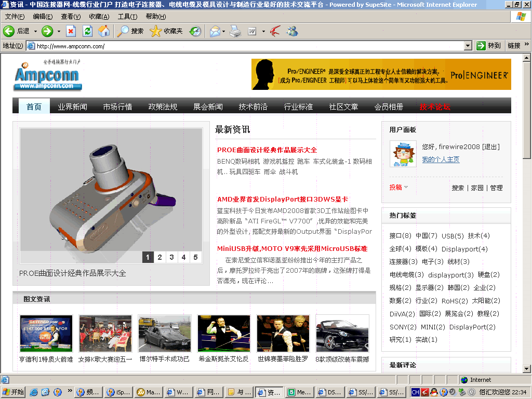The height and width of the screenshot is (399, 532).
Task: Switch to the Me... taskbar window
Action: (x=299, y=392)
